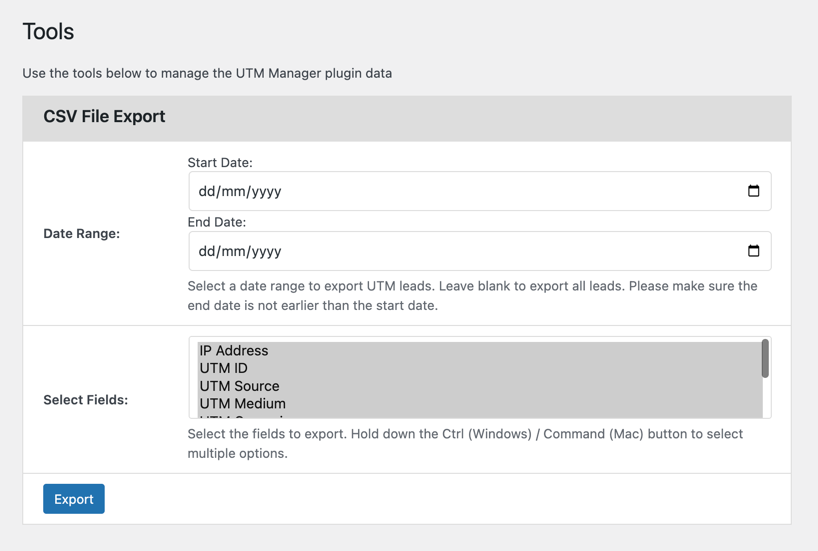Click the Date Range: row label
Viewport: 818px width, 551px height.
tap(81, 233)
